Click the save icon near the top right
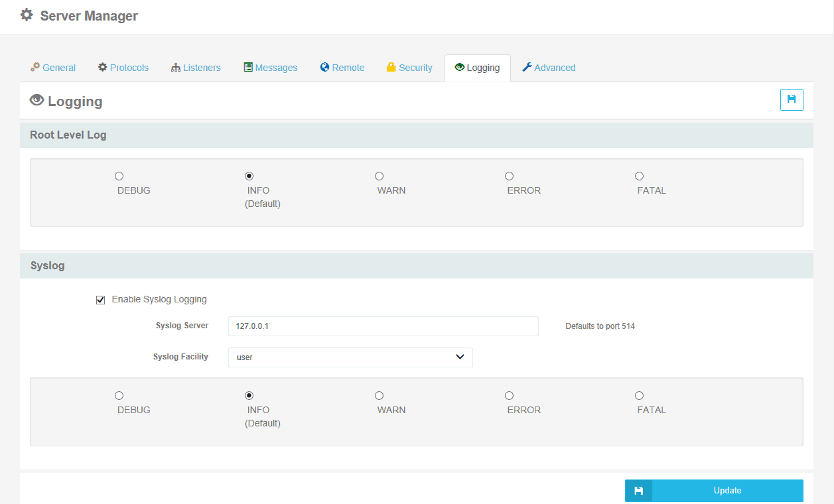Screen dimensions: 834x504 click(x=792, y=99)
